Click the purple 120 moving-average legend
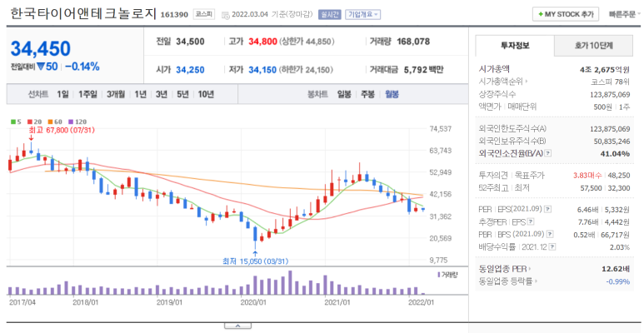Viewport: 644px width, 333px height. tap(77, 122)
